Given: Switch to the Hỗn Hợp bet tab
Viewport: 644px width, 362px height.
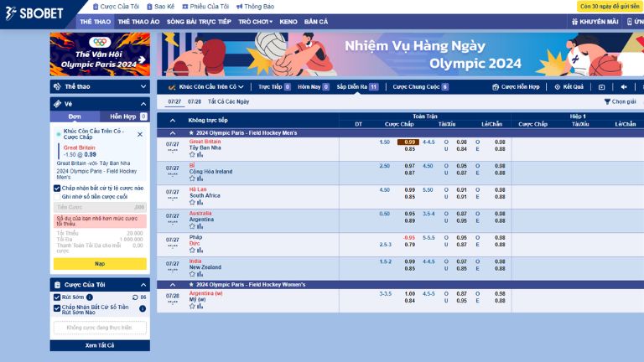Looking at the screenshot, I should tap(124, 116).
